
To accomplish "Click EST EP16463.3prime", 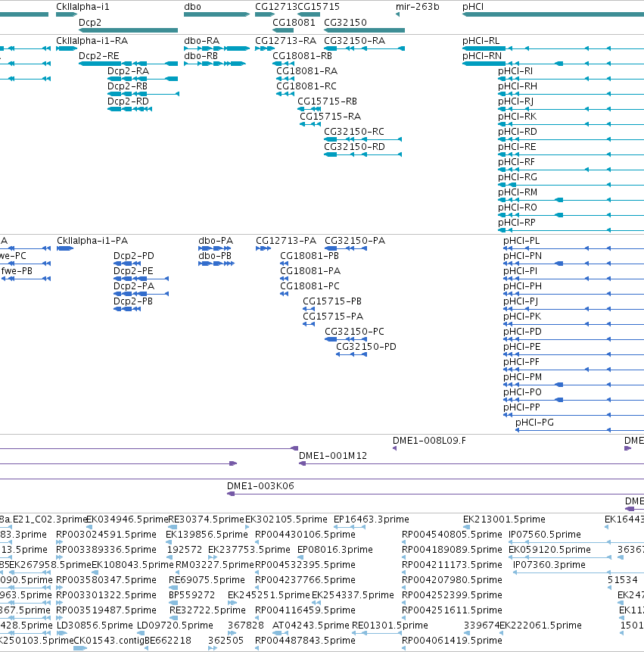I will coord(372,519).
